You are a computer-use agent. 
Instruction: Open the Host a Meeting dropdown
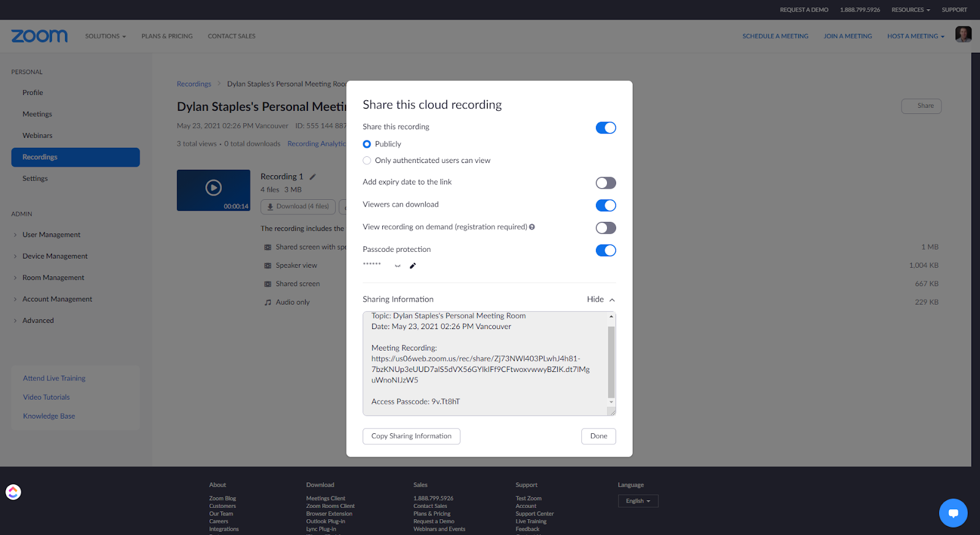point(916,36)
